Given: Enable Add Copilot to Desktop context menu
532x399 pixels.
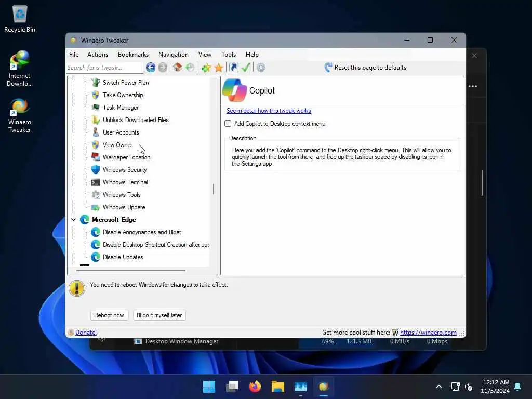Looking at the screenshot, I should pyautogui.click(x=228, y=124).
